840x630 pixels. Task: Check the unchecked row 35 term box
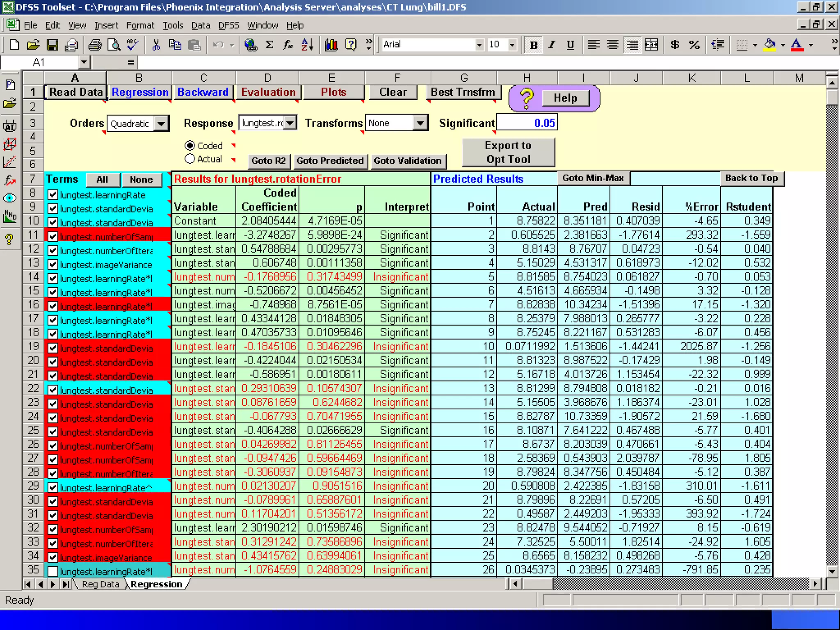53,571
